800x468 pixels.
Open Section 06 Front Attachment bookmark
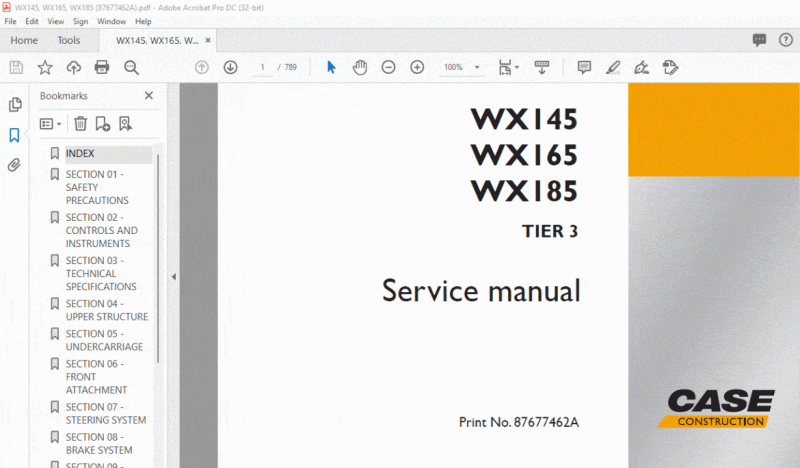[96, 377]
